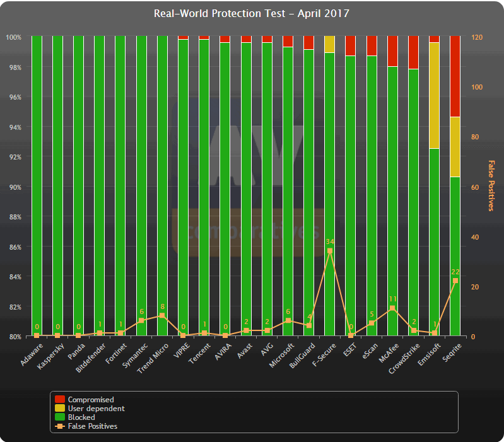Click Symantec's false positive marker labeled 6
Image resolution: width=504 pixels, height=442 pixels.
click(x=141, y=320)
